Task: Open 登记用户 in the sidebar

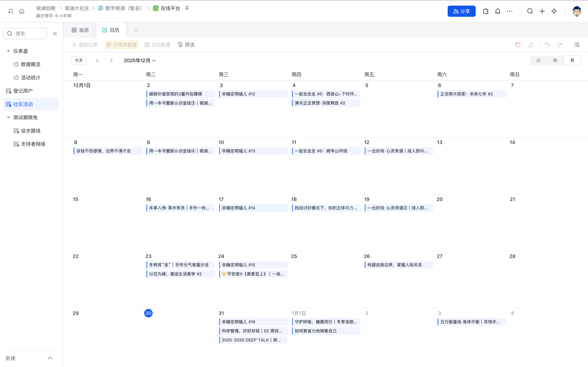Action: 23,91
